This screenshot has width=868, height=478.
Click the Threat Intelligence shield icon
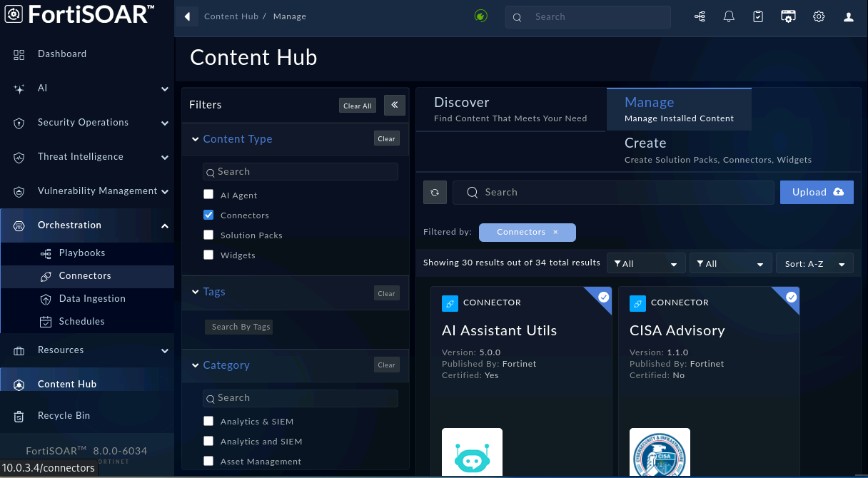click(x=19, y=157)
